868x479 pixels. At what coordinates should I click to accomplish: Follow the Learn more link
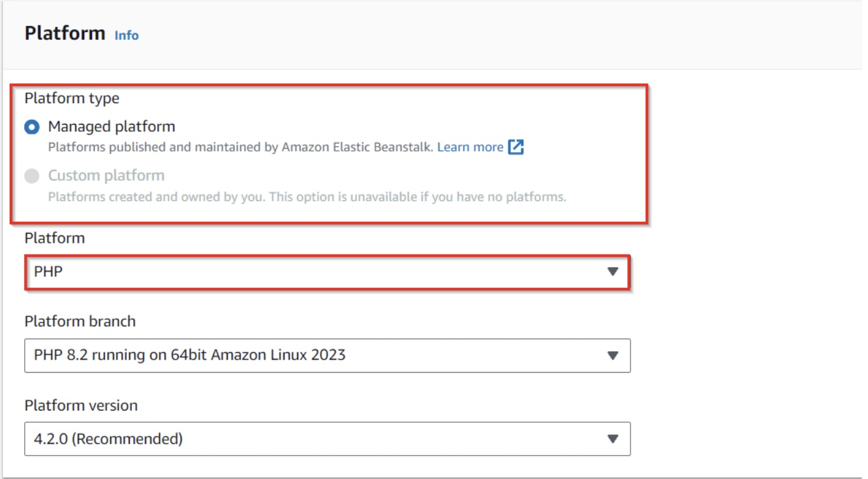point(470,147)
